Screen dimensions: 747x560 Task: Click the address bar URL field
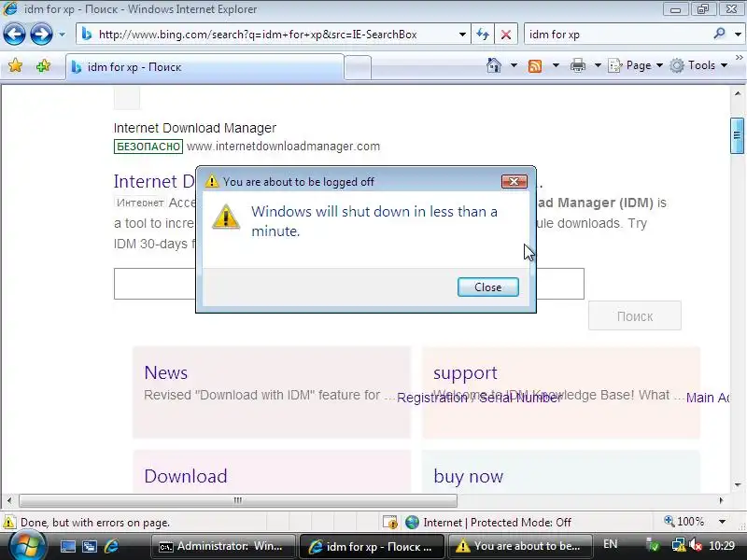tap(267, 35)
